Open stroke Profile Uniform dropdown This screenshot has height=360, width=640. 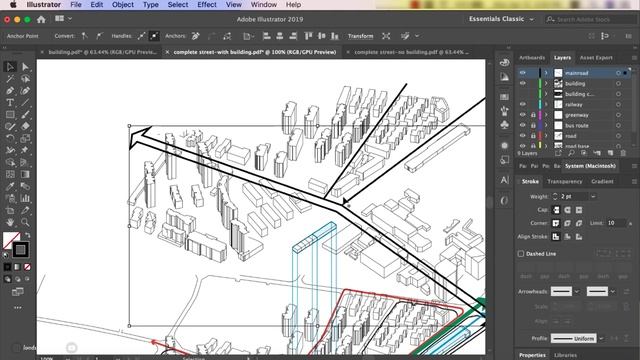(x=601, y=338)
